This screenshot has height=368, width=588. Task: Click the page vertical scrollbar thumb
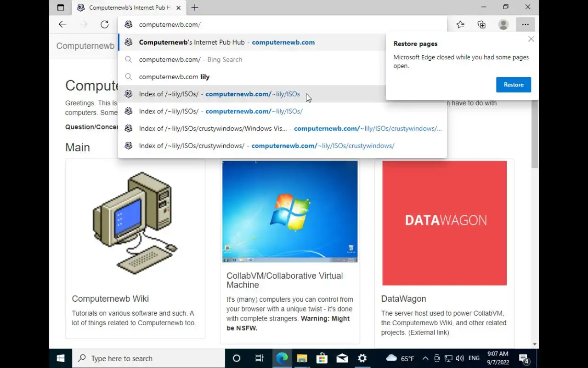535,133
